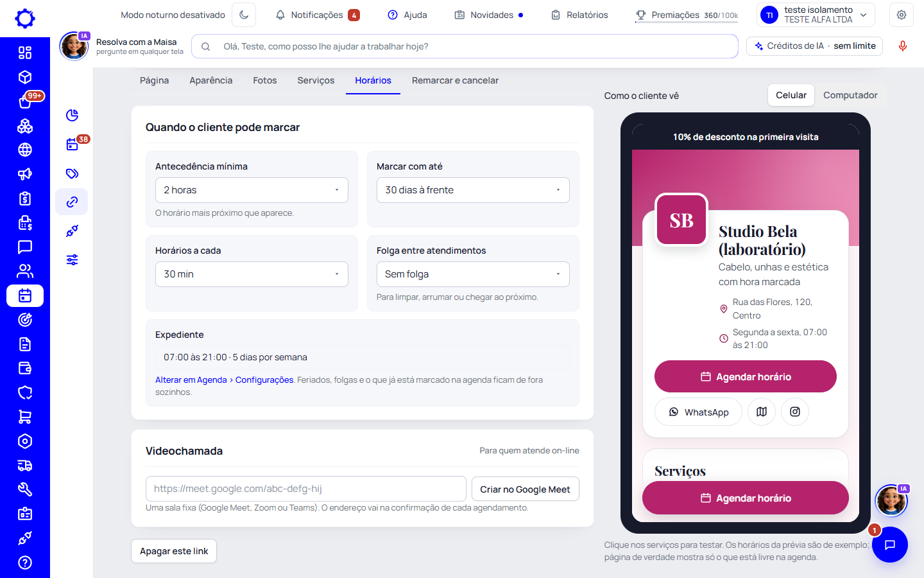The width and height of the screenshot is (924, 578).
Task: Click the red microphone icon
Action: 903,46
